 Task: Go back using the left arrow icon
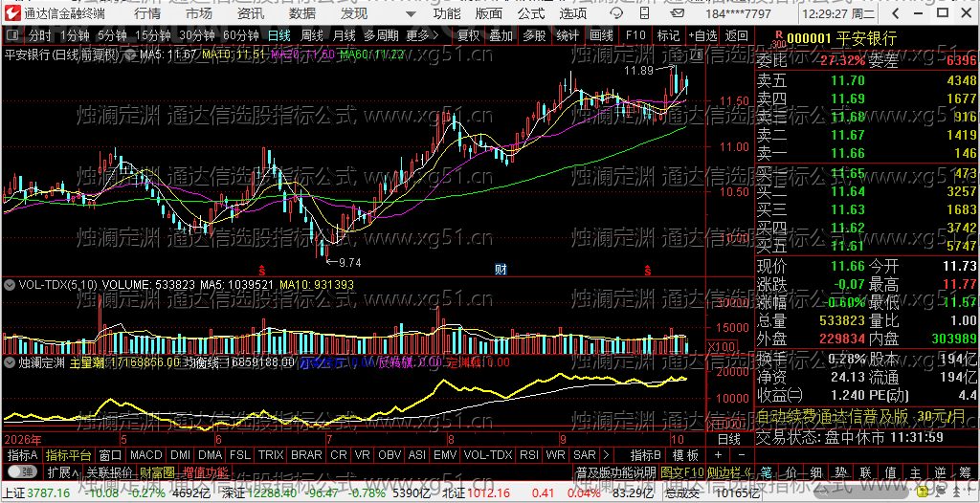click(897, 13)
